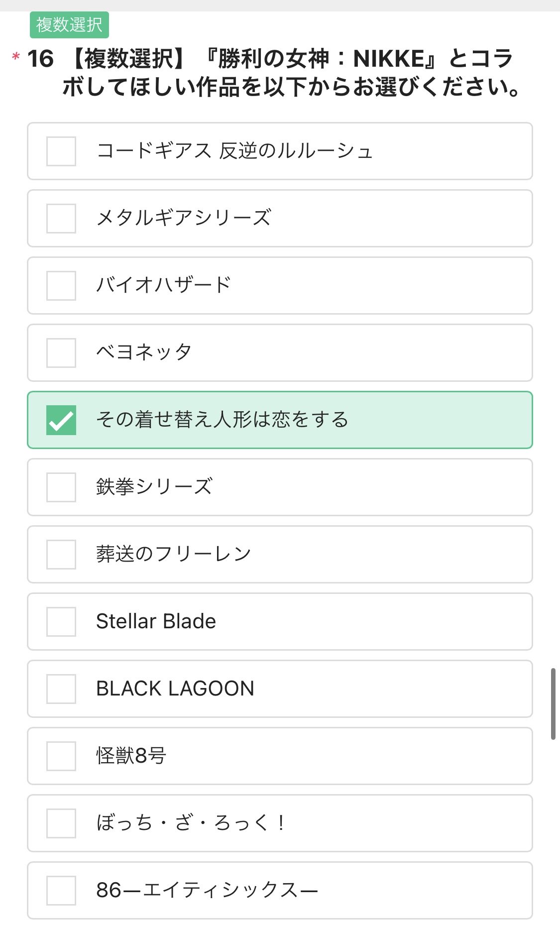This screenshot has width=560, height=925.
Task: Click the BLACK LAGOON option label
Action: 175,689
